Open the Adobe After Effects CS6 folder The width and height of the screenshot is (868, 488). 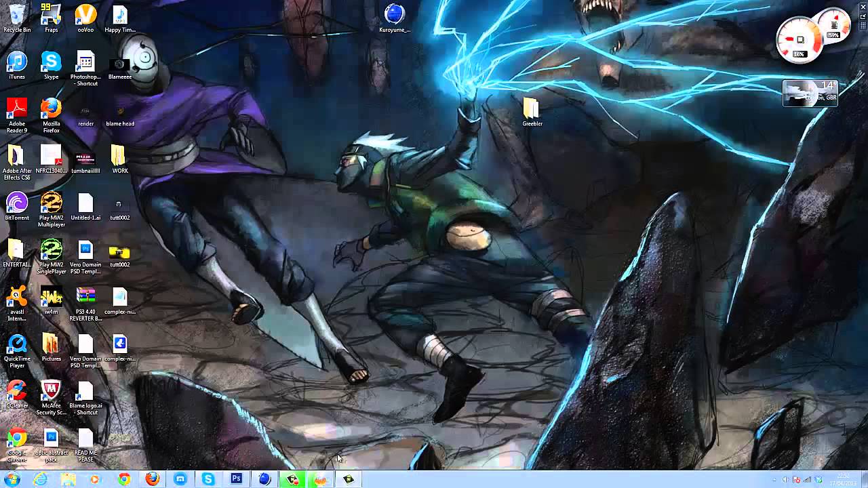click(x=17, y=163)
